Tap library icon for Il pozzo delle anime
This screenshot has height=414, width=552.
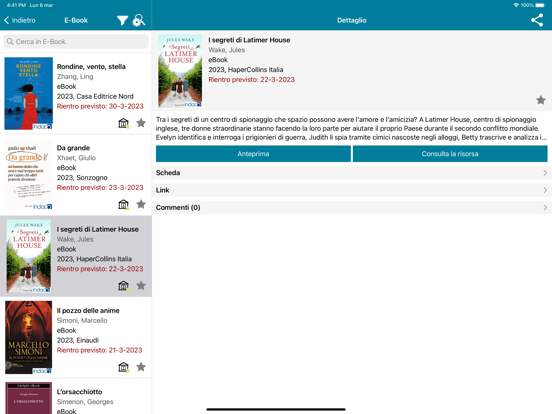click(124, 367)
